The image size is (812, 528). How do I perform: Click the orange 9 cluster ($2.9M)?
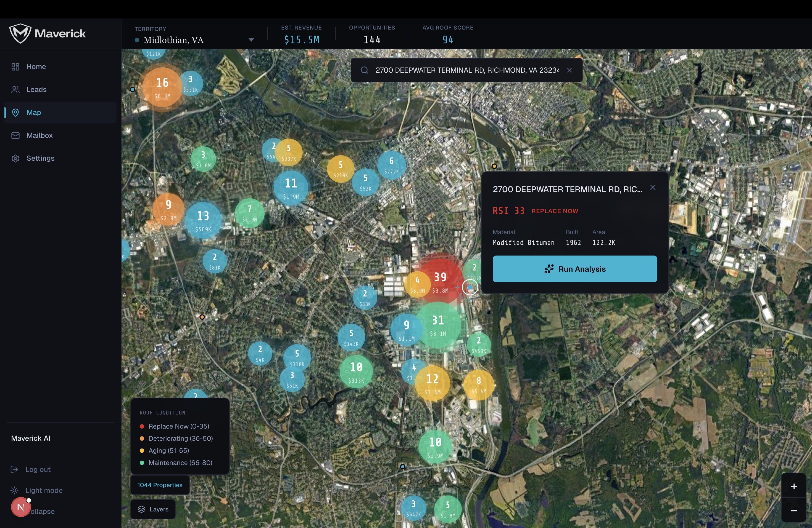point(168,209)
